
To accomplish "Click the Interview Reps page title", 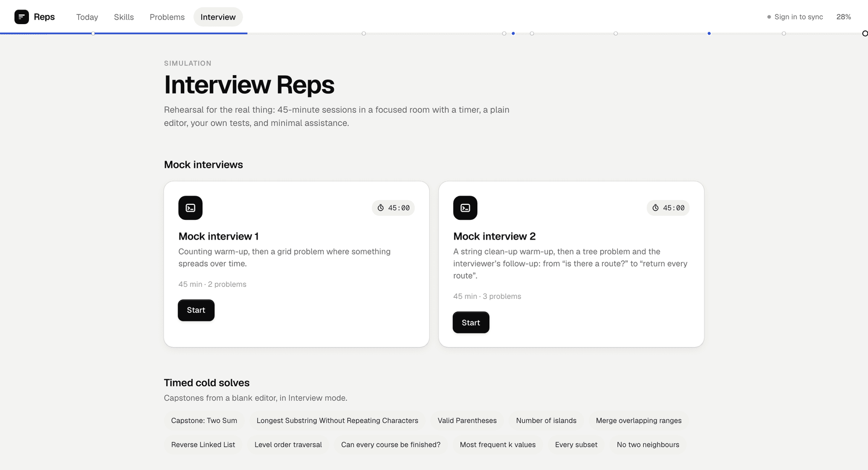I will (x=249, y=85).
